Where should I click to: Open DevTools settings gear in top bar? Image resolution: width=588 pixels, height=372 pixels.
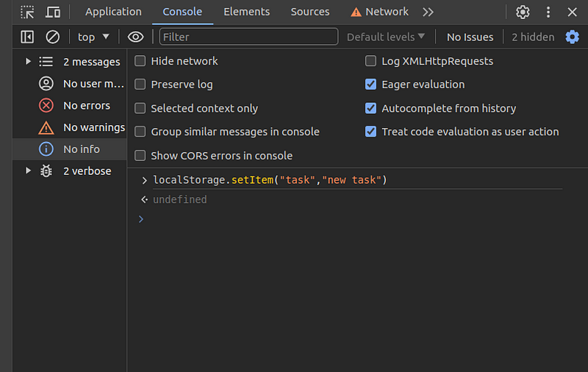coord(523,12)
